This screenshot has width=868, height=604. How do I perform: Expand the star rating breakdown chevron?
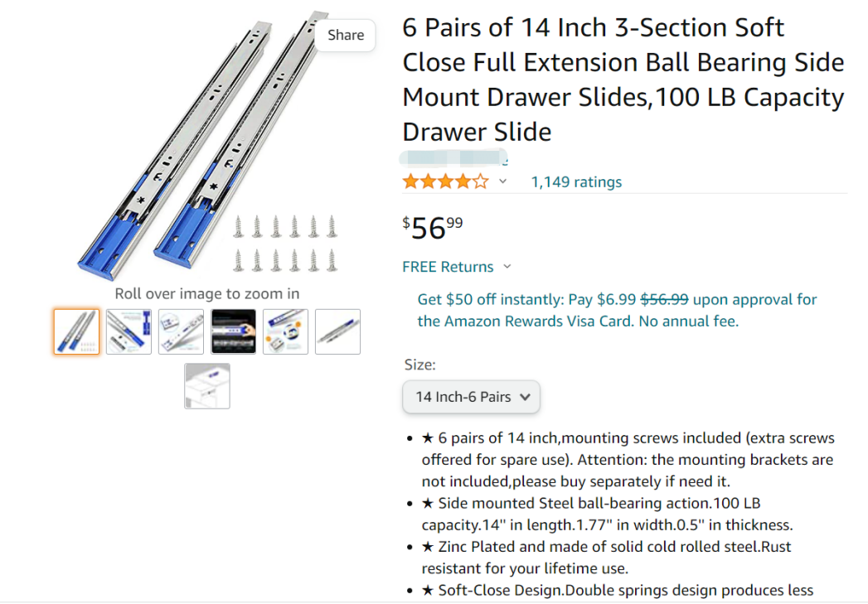pos(502,182)
